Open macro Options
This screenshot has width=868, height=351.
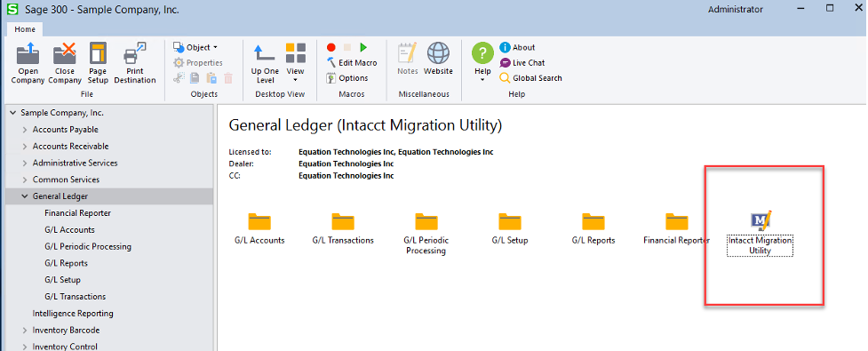click(x=347, y=78)
